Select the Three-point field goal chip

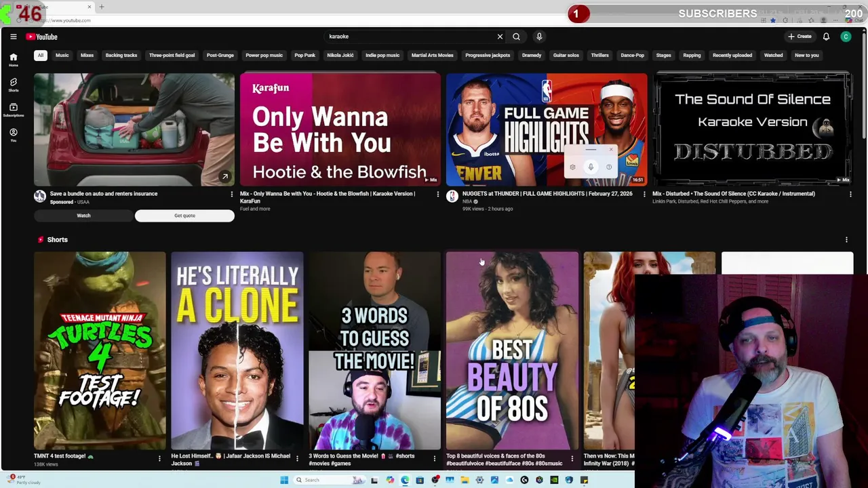tap(172, 55)
